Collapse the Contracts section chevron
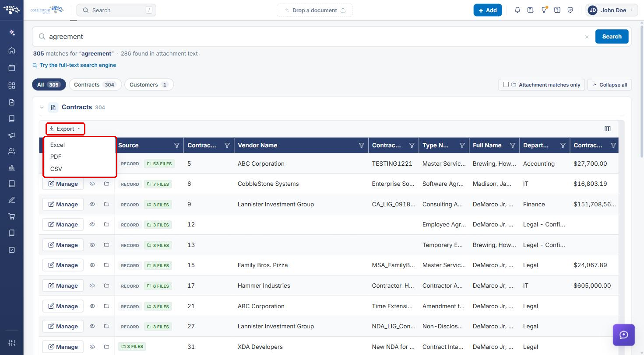Image resolution: width=644 pixels, height=355 pixels. point(42,108)
